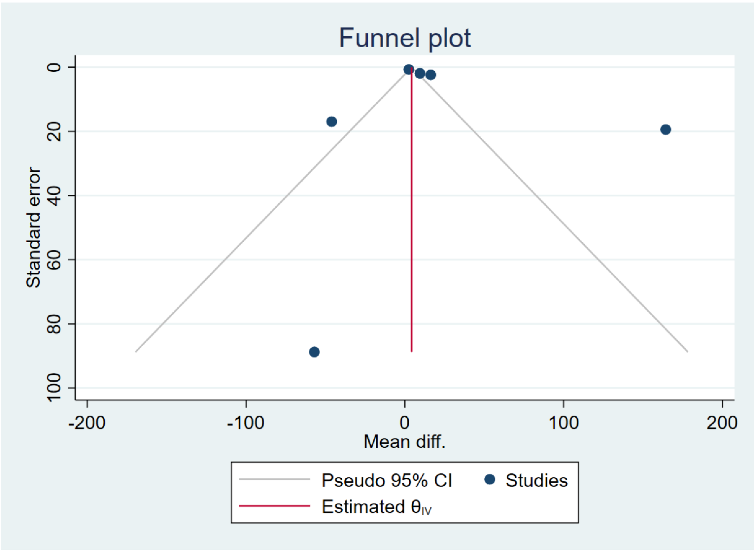Viewport: 756px width, 552px height.
Task: Click the "Pseudo 95% CI" legend label
Action: pyautogui.click(x=386, y=481)
